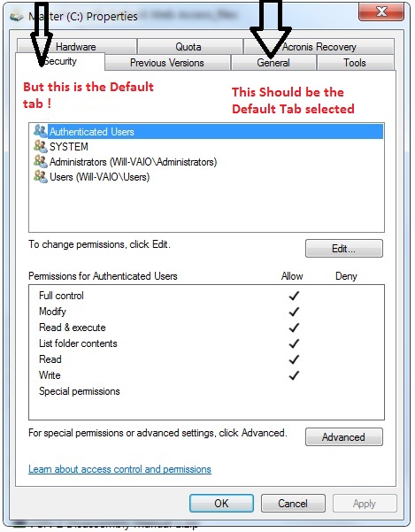Screen dimensions: 415x532
Task: Click the Administrators group icon
Action: (41, 161)
